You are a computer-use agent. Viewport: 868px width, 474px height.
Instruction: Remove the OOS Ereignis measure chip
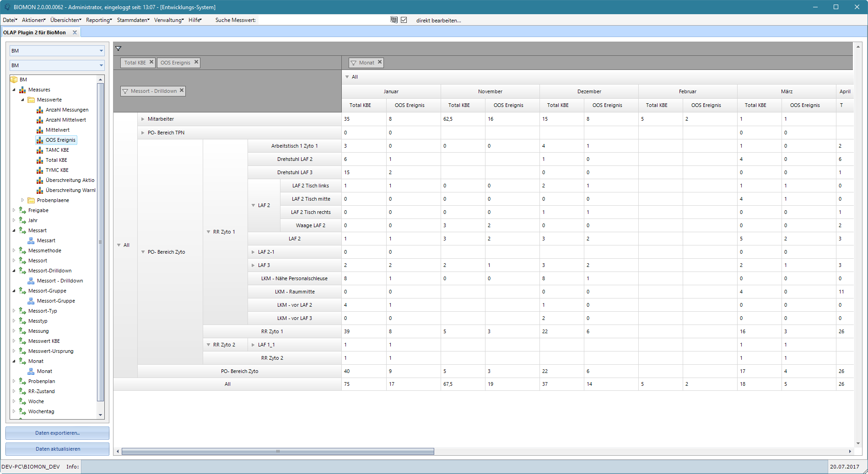(x=196, y=62)
